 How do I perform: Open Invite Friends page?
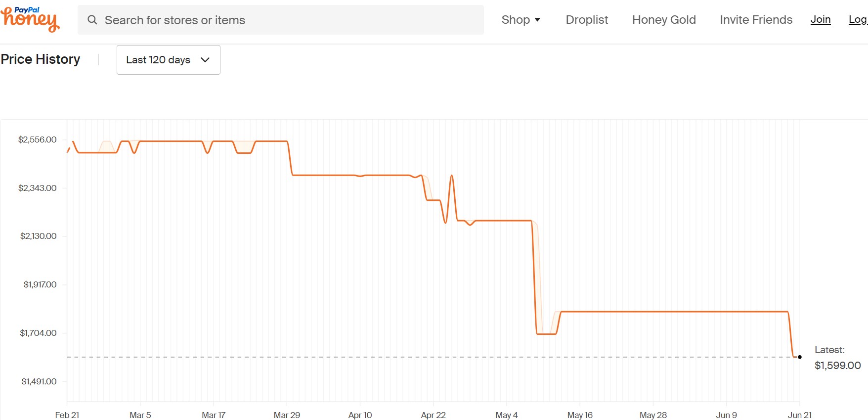tap(756, 20)
